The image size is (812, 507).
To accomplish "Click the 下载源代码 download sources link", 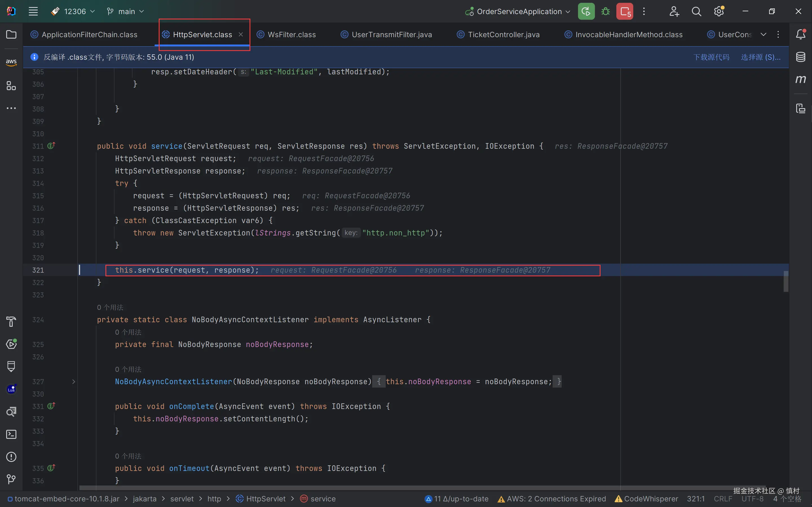I will 711,57.
